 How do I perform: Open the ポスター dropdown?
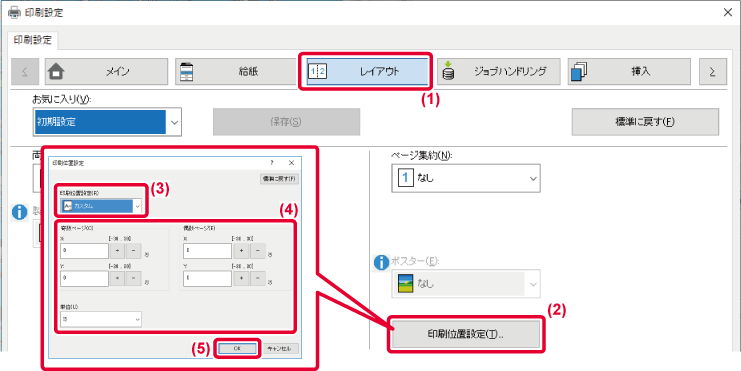465,285
